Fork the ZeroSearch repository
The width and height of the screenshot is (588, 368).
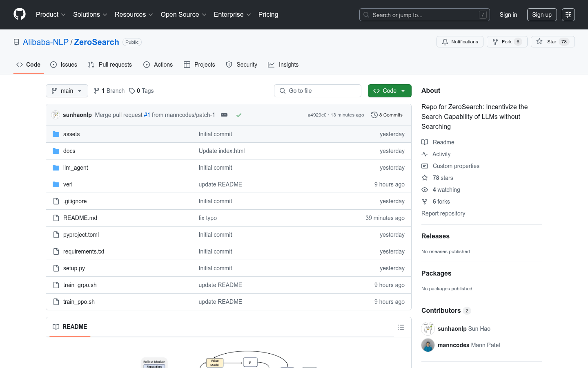tap(507, 42)
